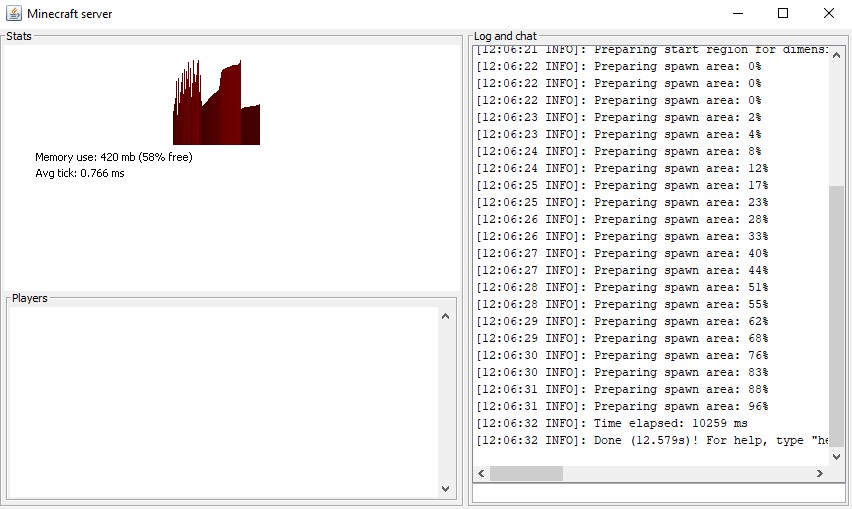
Task: Click the log scroll up arrow
Action: tap(836, 55)
